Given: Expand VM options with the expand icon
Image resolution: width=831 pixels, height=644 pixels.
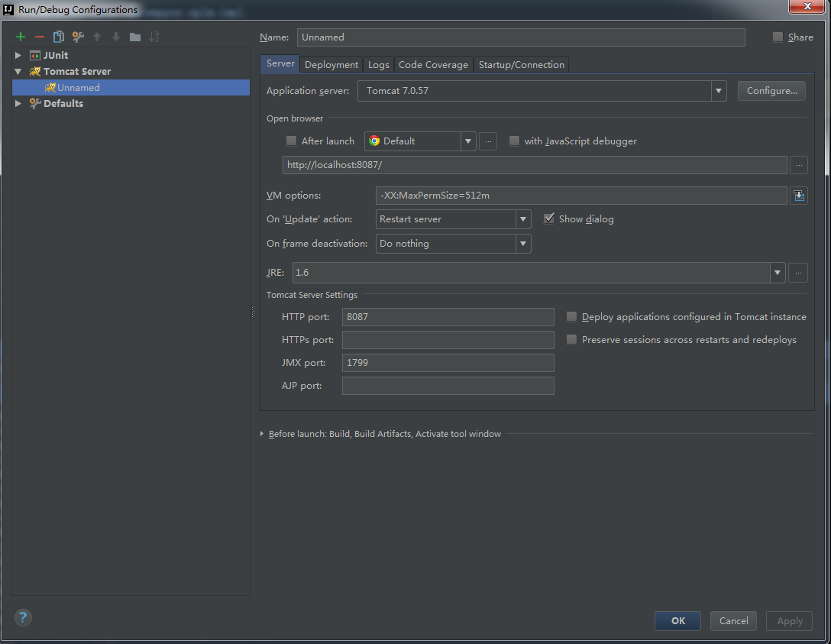Looking at the screenshot, I should pyautogui.click(x=799, y=196).
